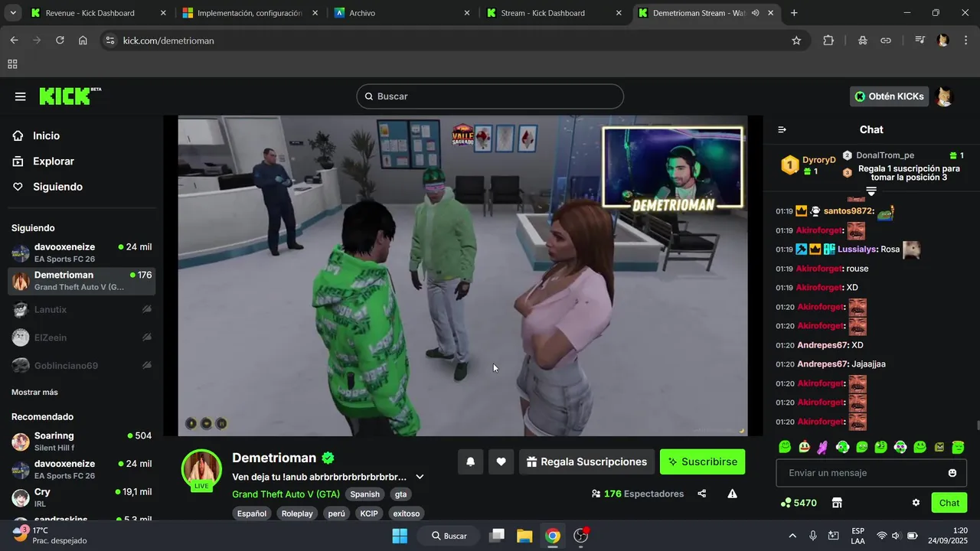Show hidden system tray icons
The image size is (980, 551).
[x=792, y=536]
